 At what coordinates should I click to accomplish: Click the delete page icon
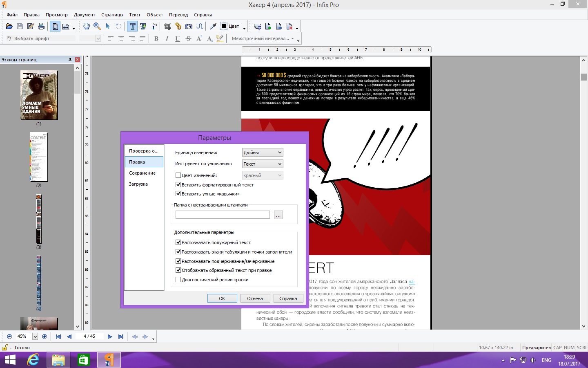[x=290, y=26]
